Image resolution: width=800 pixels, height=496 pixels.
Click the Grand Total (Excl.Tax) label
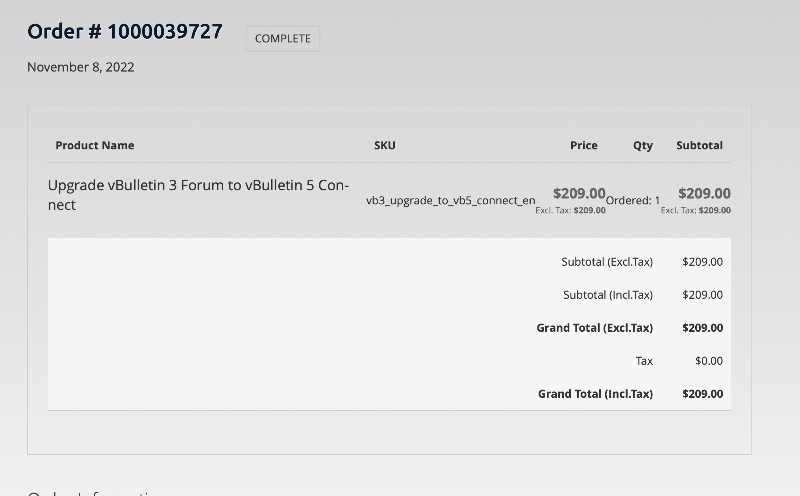pyautogui.click(x=594, y=328)
